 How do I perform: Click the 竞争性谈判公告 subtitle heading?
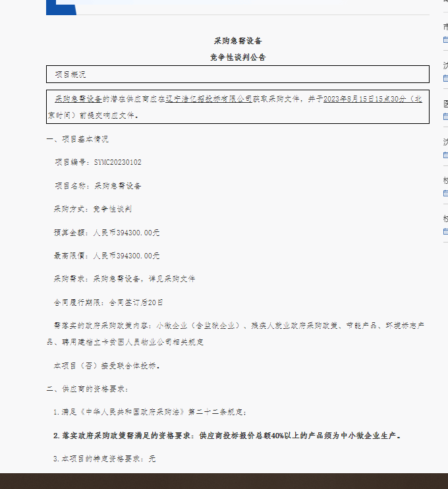click(238, 57)
